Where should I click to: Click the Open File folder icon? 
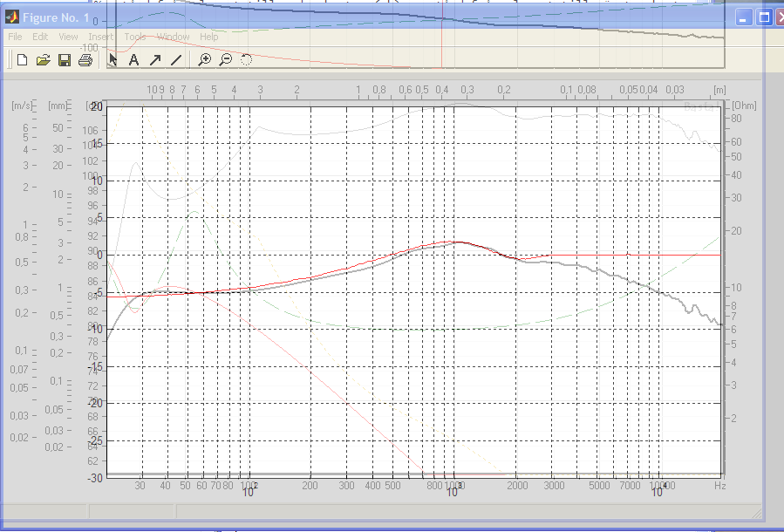tap(44, 60)
